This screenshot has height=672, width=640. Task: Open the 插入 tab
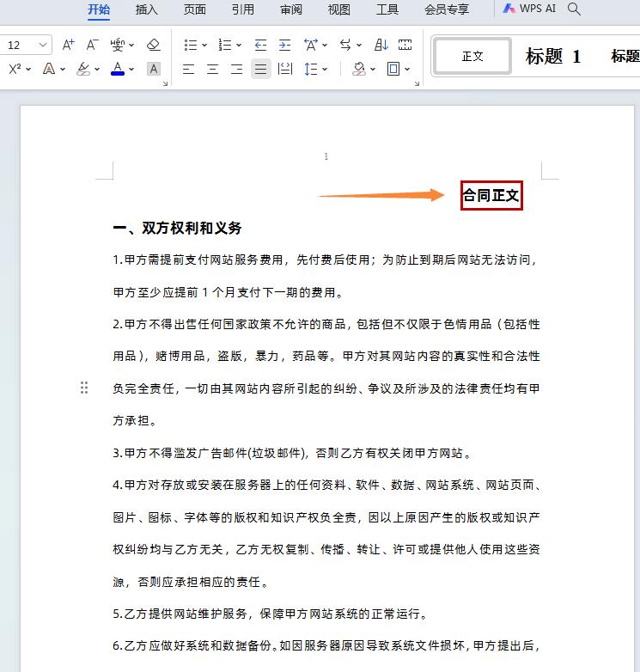coord(147,9)
